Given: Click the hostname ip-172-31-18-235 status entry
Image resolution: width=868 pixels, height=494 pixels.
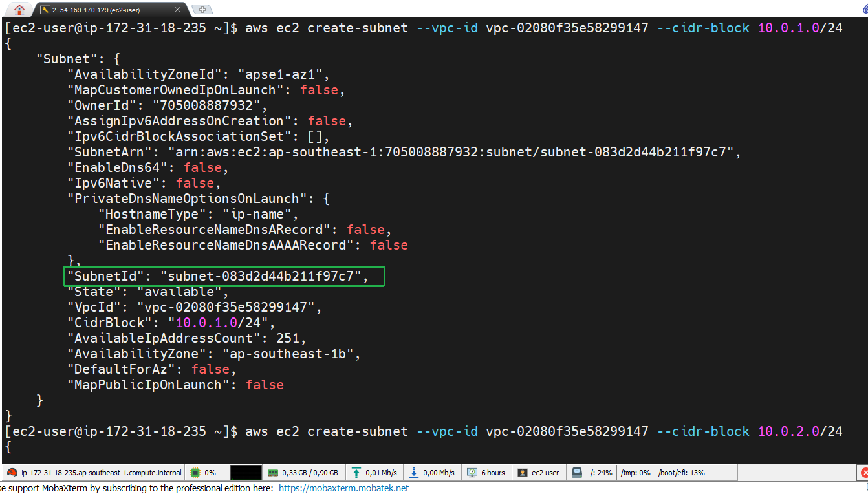Looking at the screenshot, I should pos(94,473).
